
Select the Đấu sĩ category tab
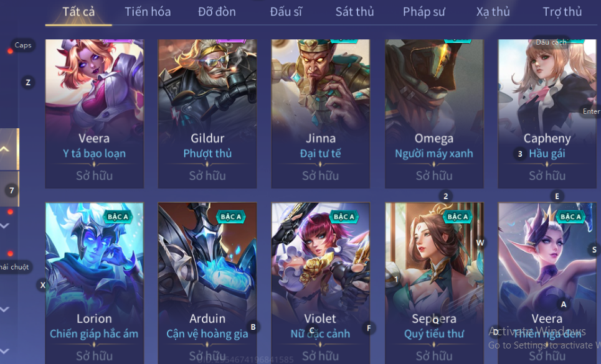coord(286,12)
